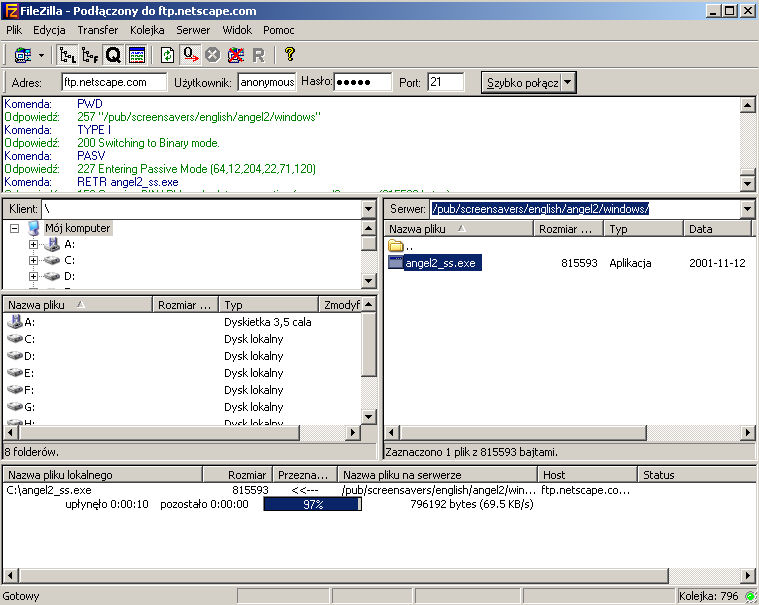Viewport: 759px width, 605px height.
Task: Toggle the local directory tree view
Action: point(67,55)
